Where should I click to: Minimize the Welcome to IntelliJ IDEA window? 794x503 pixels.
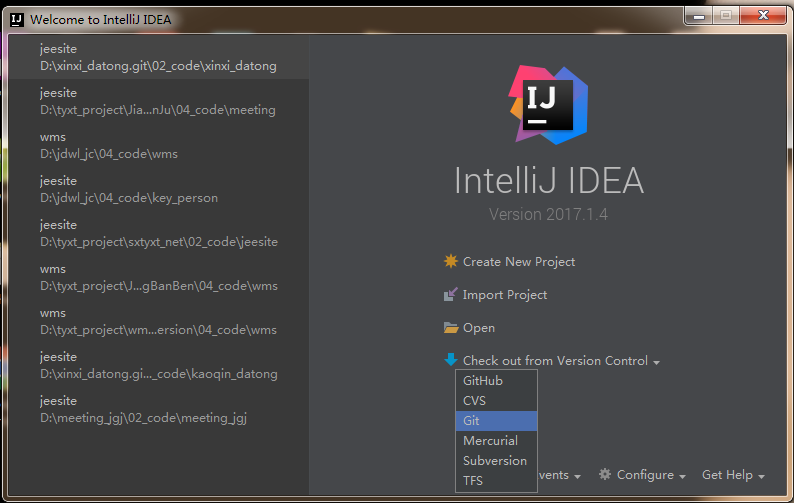point(699,16)
